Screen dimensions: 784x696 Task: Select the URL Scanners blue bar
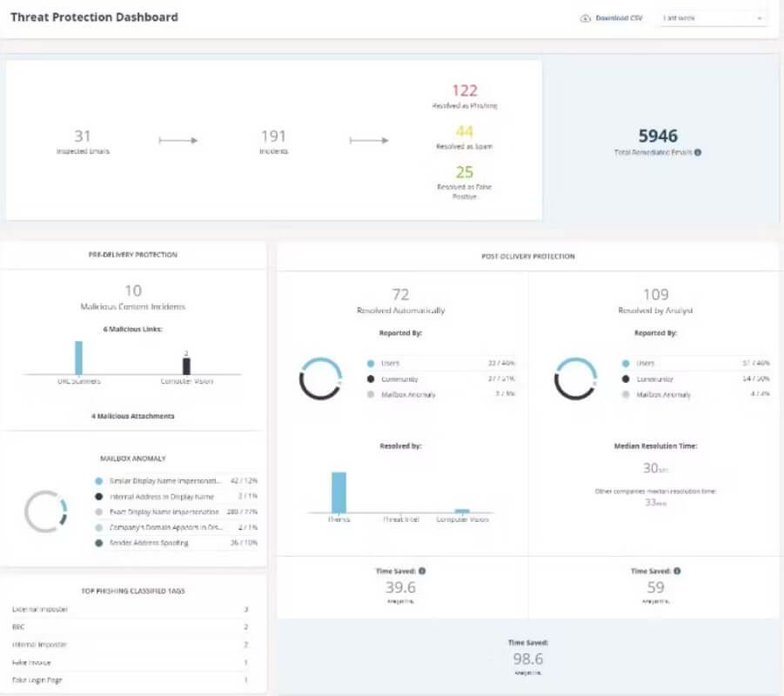pos(78,358)
